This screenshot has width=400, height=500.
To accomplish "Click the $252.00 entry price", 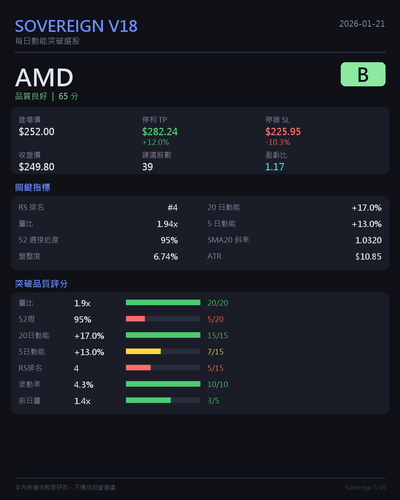I will pyautogui.click(x=37, y=132).
